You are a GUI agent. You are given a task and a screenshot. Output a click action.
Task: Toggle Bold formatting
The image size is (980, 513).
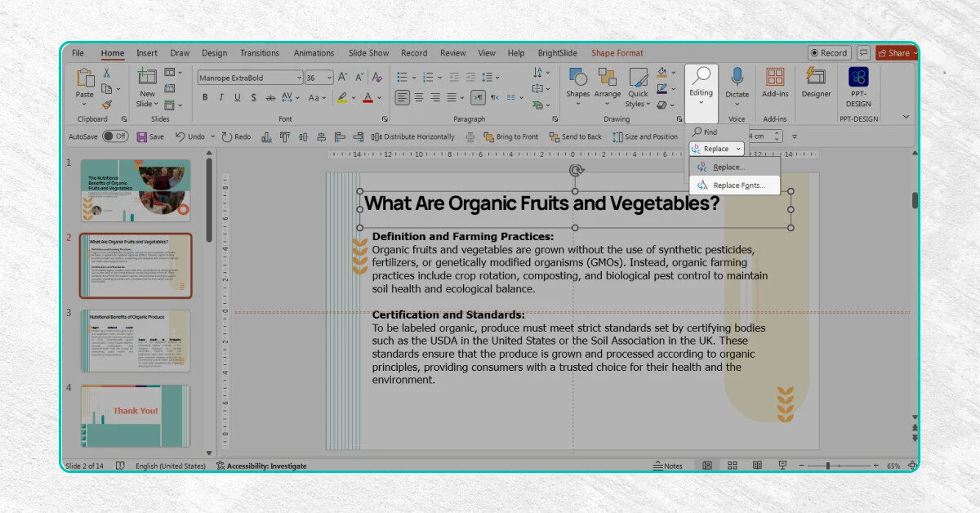tap(205, 98)
